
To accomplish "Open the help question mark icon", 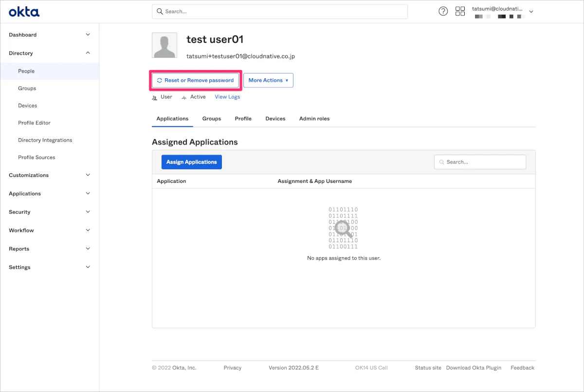I will [443, 12].
